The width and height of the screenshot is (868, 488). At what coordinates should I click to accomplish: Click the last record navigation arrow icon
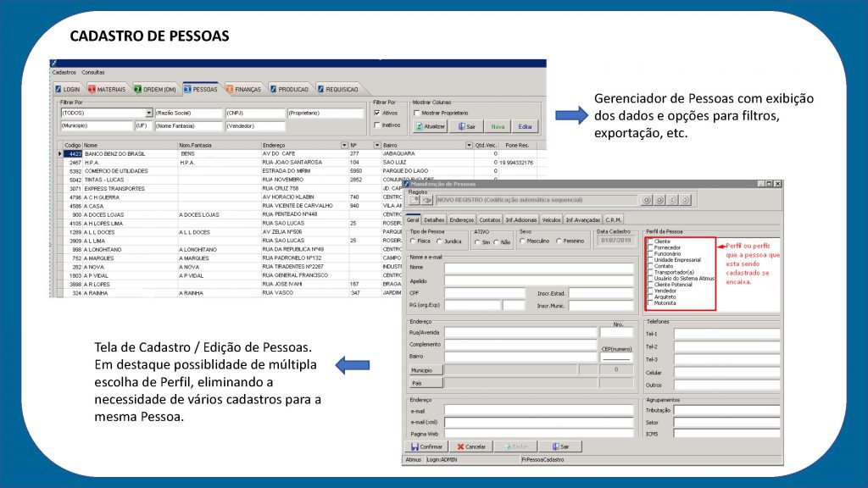click(685, 200)
